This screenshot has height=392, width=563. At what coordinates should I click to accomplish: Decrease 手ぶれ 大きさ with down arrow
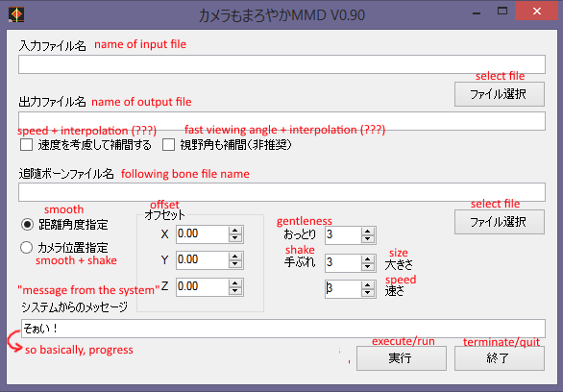(x=368, y=266)
